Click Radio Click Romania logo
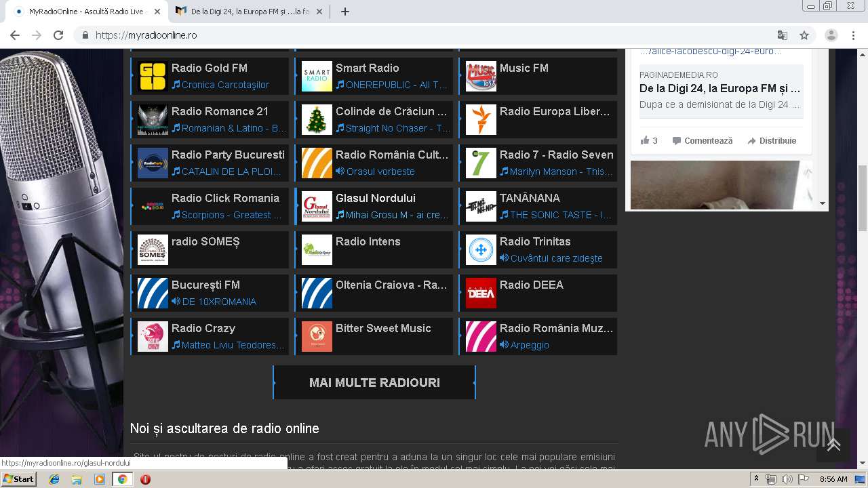 point(153,206)
